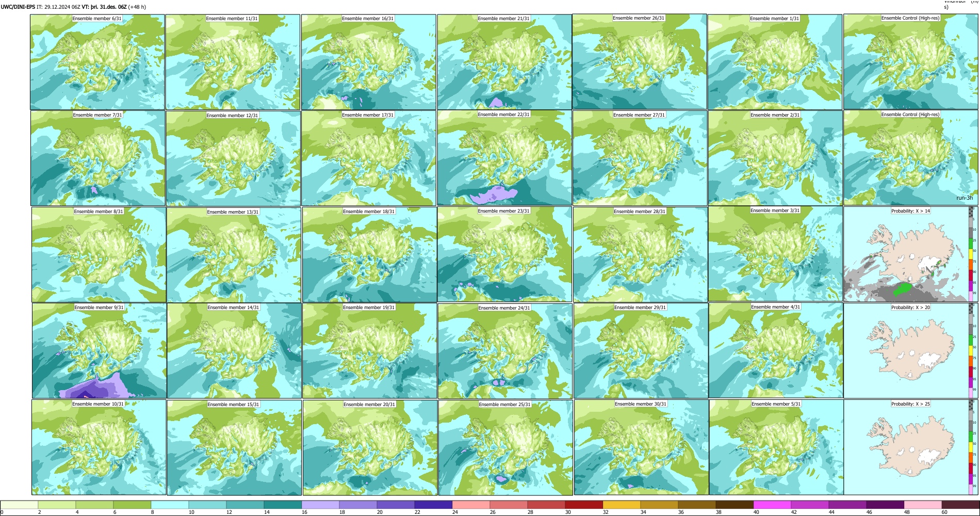Select the Ensemble member 21/31 wind map
Viewport: 980px width, 516px height.
click(x=504, y=62)
